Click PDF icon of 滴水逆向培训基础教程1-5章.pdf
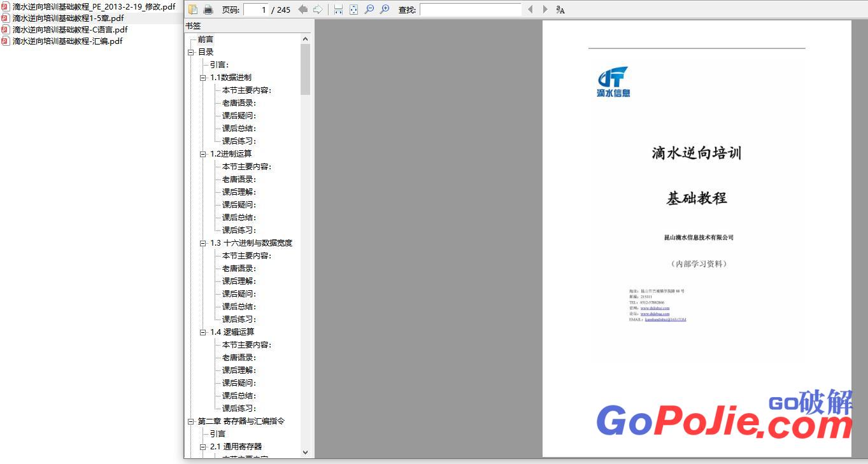 pyautogui.click(x=5, y=18)
